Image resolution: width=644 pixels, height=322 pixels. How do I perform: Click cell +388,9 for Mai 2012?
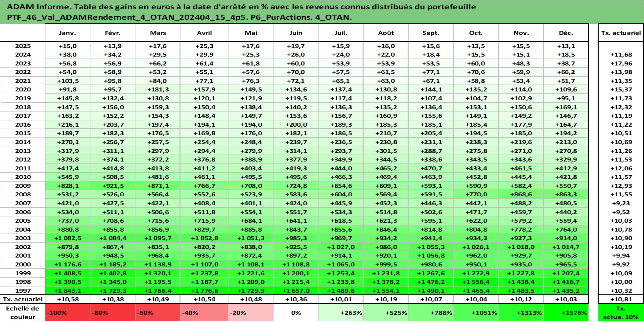(x=251, y=160)
